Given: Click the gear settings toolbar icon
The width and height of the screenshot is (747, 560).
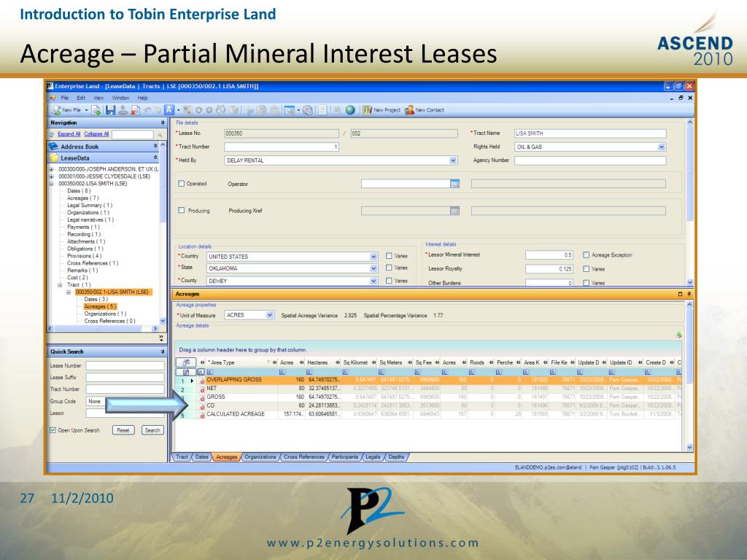Looking at the screenshot, I should pyautogui.click(x=308, y=110).
